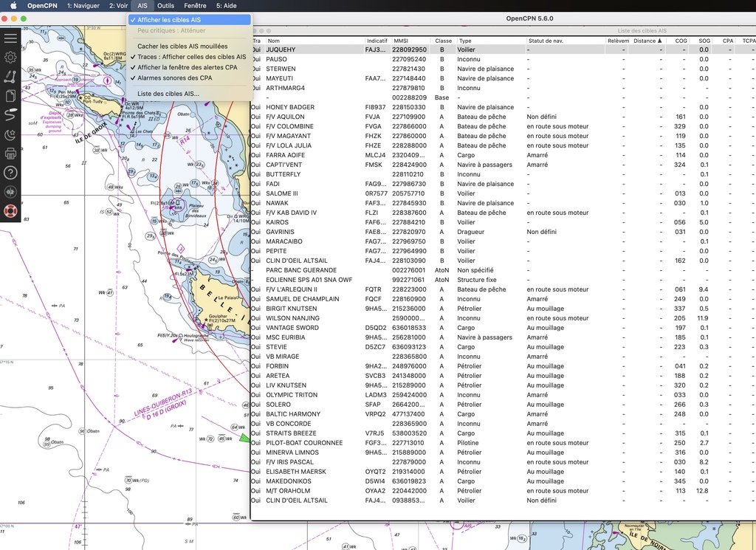Select the M/T ORAHOLM target row
This screenshot has width=756, height=550.
(504, 491)
